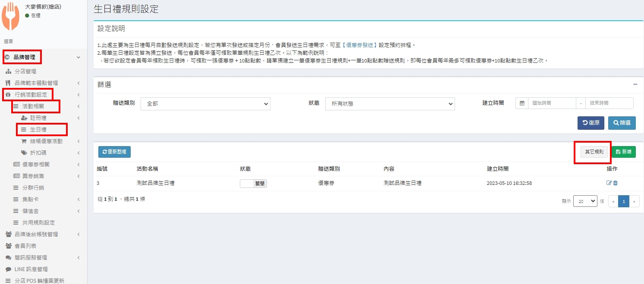Click the calendar icon beside 開始時間
The width and height of the screenshot is (644, 284).
[x=522, y=103]
